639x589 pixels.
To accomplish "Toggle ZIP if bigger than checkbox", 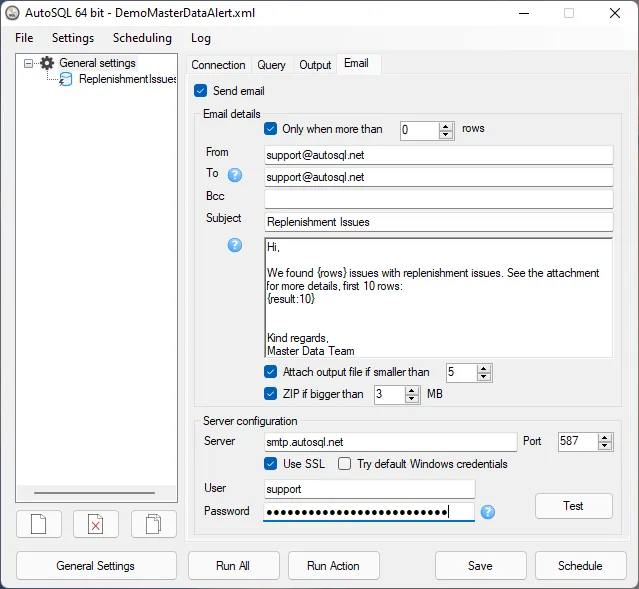I will point(271,394).
